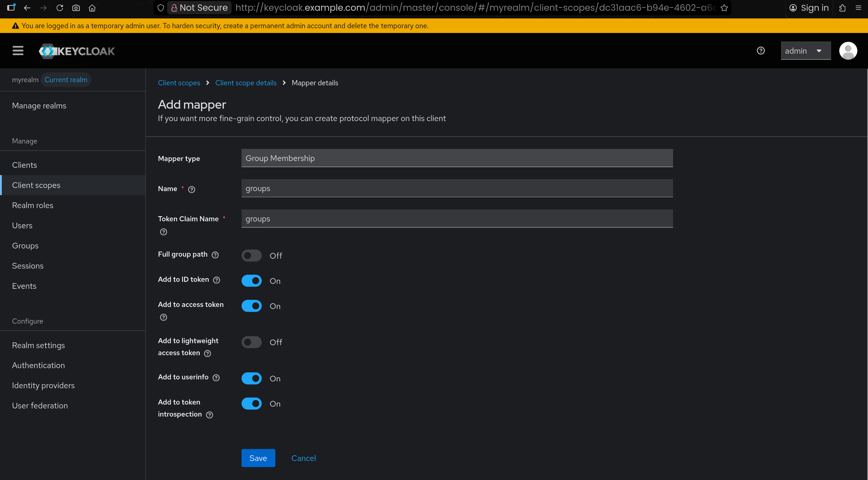Turn on Add to lightweight access token
Viewport: 868px width, 480px height.
[x=252, y=342]
